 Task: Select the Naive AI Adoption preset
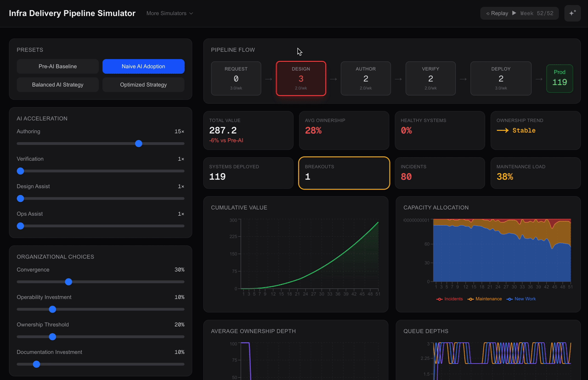click(x=143, y=67)
